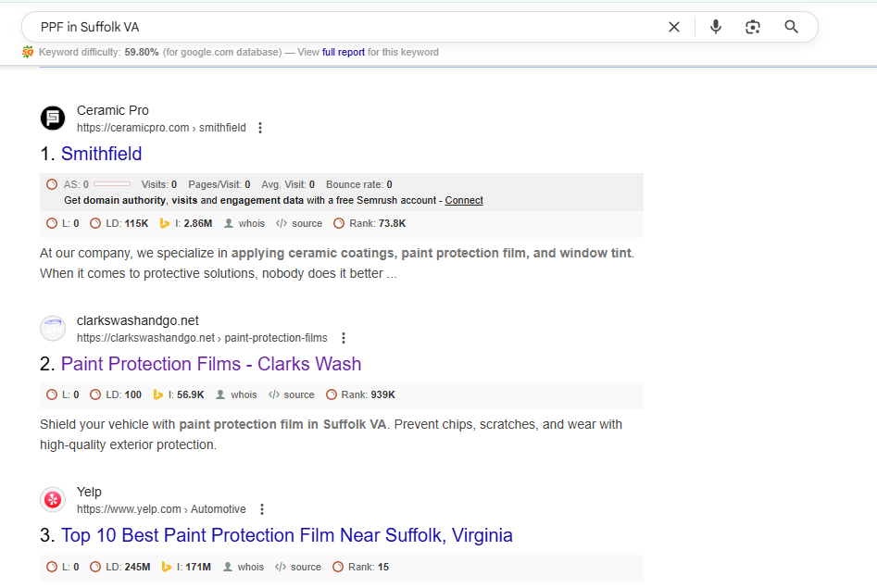This screenshot has height=588, width=877.
Task: Open three-dot menu beside clarkswashandgo.net URL
Action: pyautogui.click(x=343, y=338)
